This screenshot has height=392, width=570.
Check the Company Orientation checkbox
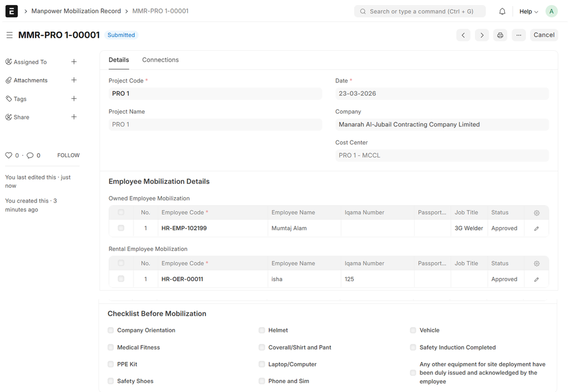(111, 330)
